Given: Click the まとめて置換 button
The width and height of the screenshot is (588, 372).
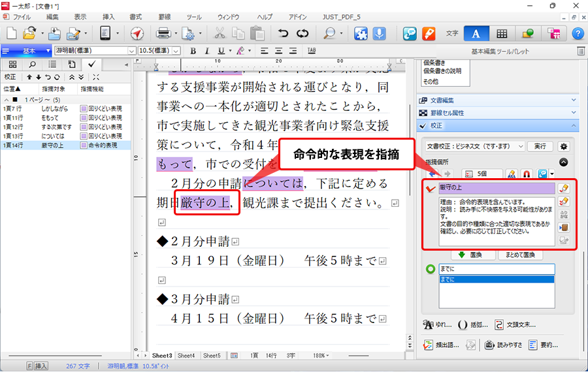Looking at the screenshot, I should coord(521,255).
